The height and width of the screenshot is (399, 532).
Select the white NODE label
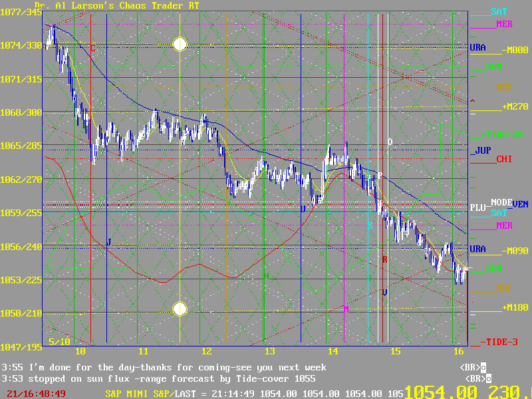501,203
